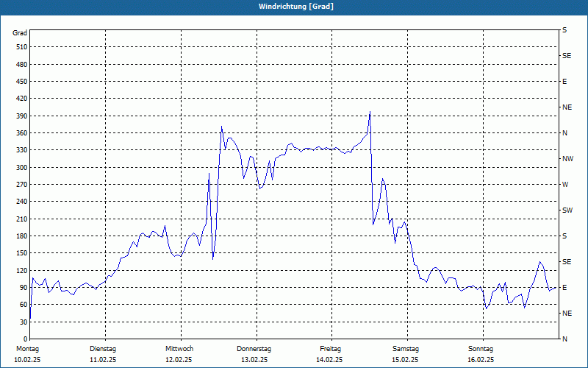Select the 'S' compass label level with 180
The width and height of the screenshot is (588, 368).
[564, 236]
